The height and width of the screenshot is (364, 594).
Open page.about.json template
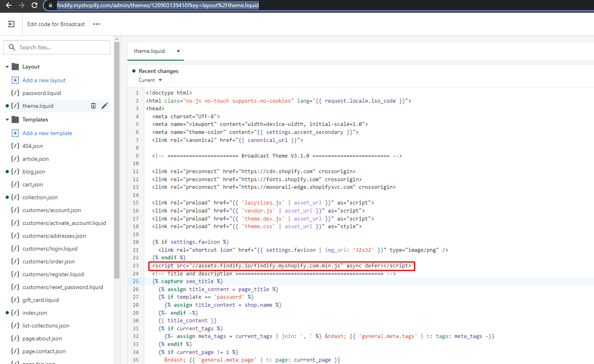coord(42,338)
